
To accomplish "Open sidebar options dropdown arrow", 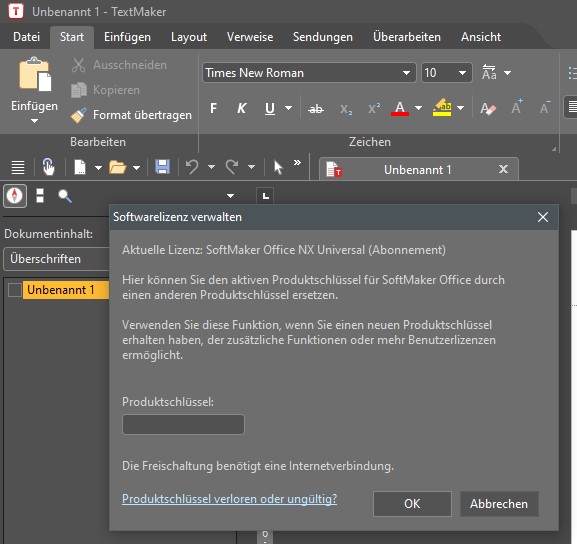I will [231, 196].
